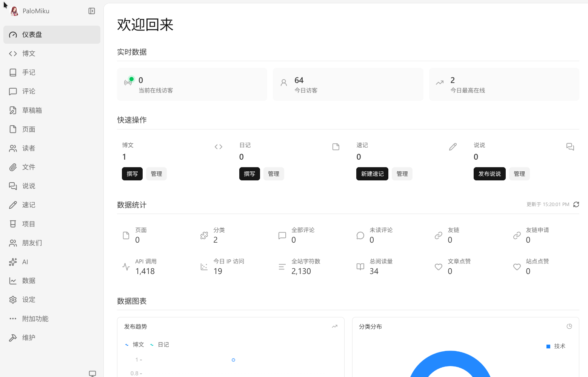588x377 pixels.
Task: Click the file icon in 日记 card
Action: 336,147
